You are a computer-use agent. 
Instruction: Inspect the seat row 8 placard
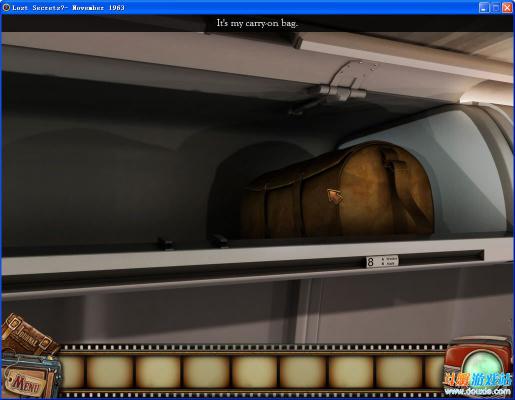(x=382, y=261)
